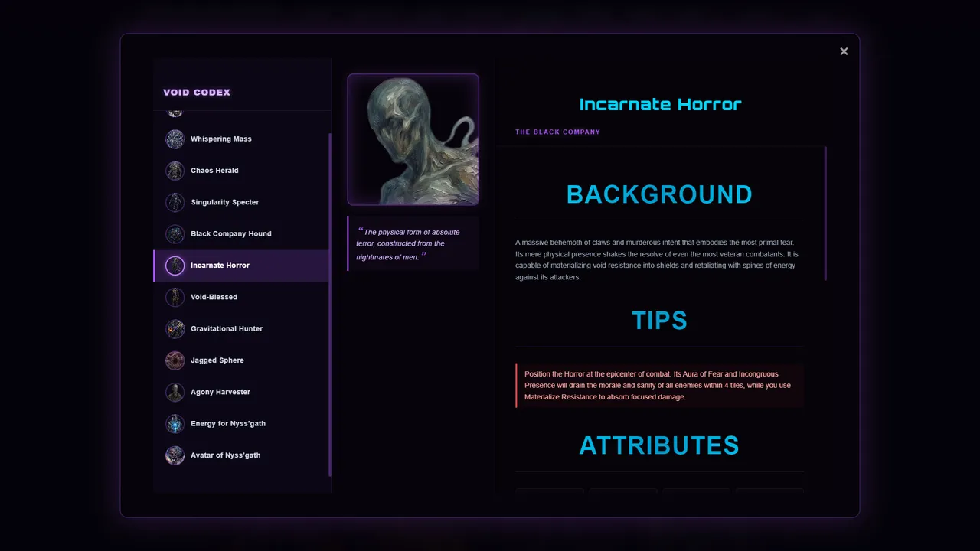The width and height of the screenshot is (980, 551).
Task: Click the red tips text box
Action: point(660,386)
